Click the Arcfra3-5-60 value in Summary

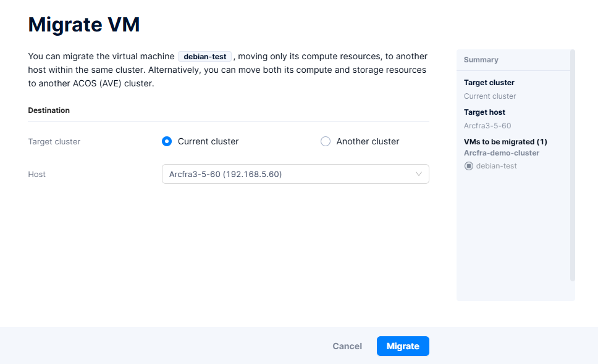487,126
